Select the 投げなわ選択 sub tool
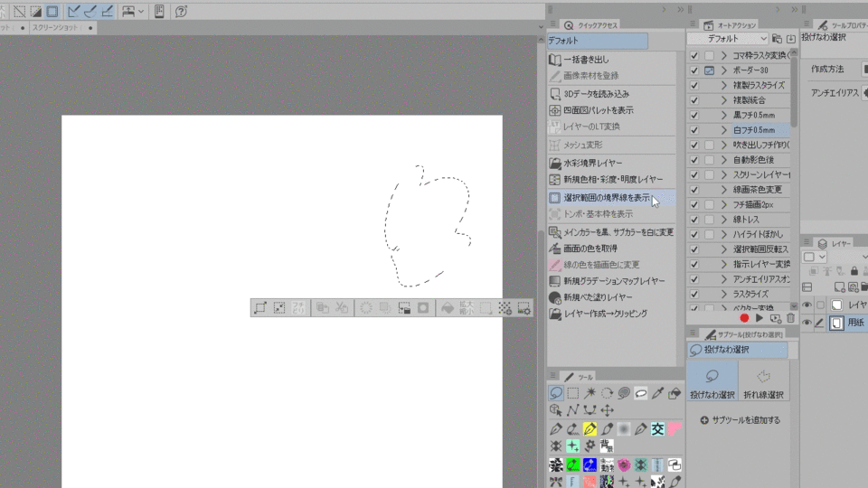The width and height of the screenshot is (868, 488). 712,381
